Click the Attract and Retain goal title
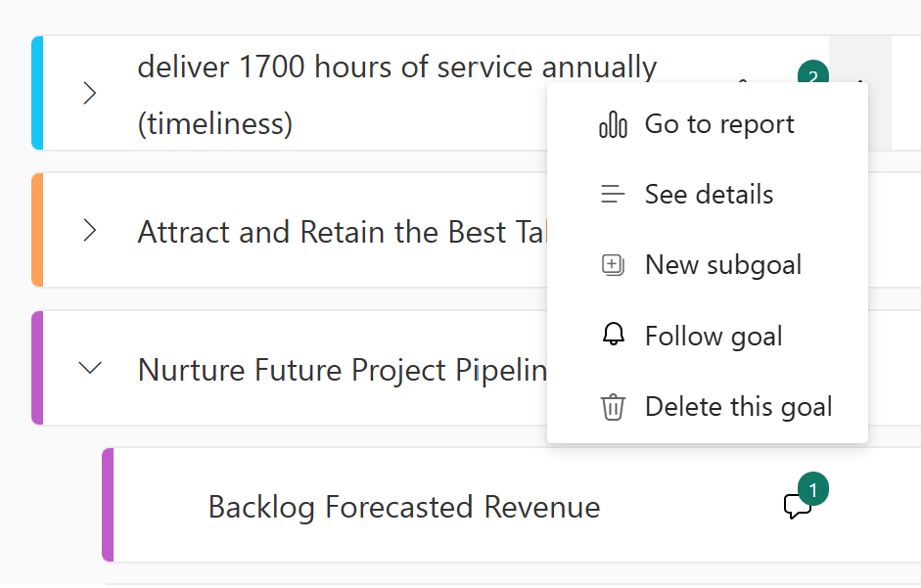Viewport: 921px width, 588px height. tap(338, 232)
